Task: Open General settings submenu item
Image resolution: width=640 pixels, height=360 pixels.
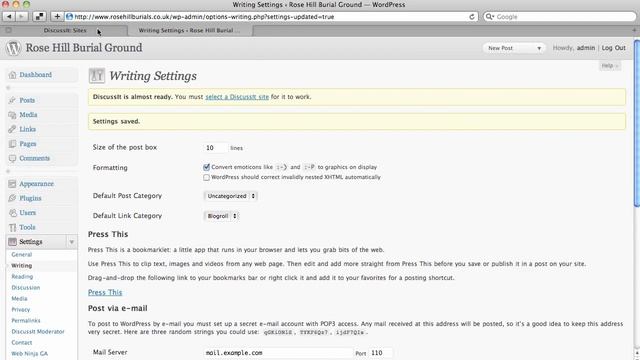Action: tap(22, 254)
